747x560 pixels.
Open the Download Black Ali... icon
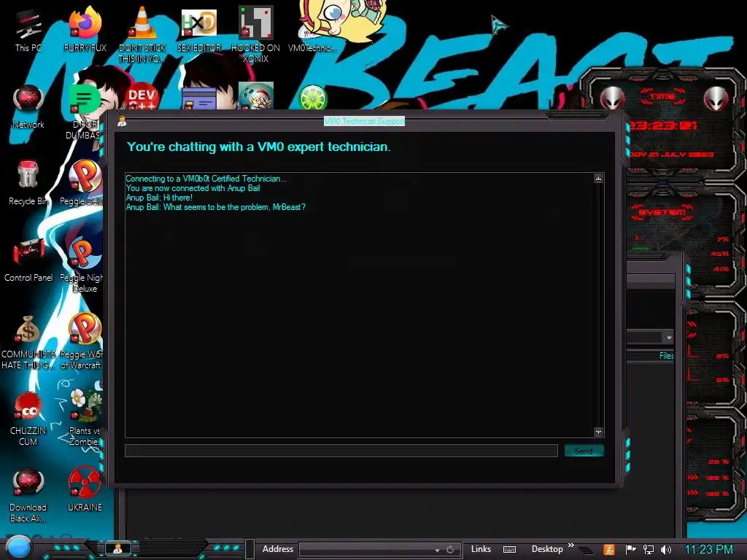[28, 495]
